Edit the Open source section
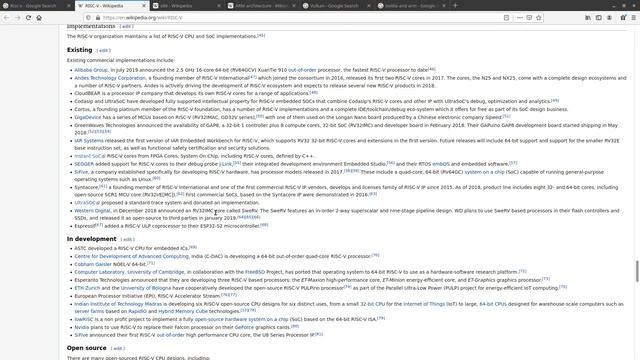 [117, 348]
